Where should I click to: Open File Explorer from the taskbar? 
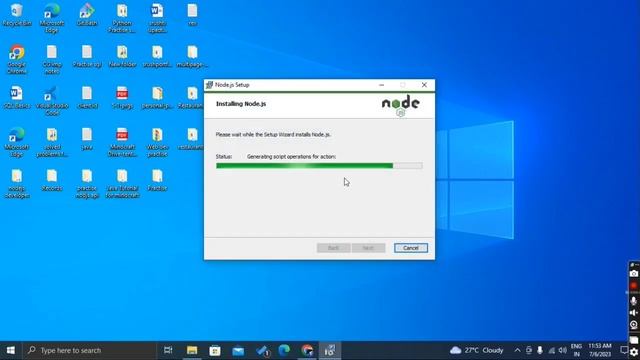[192, 350]
